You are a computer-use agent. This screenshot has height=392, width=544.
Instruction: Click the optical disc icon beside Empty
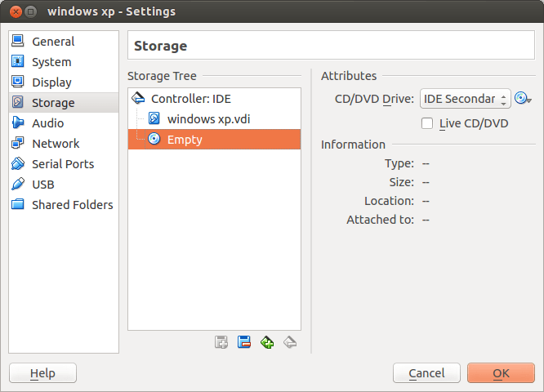(154, 139)
